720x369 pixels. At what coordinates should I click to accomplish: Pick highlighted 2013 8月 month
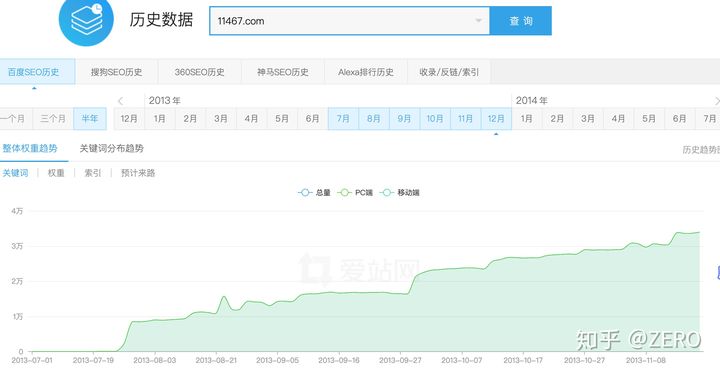[x=374, y=119]
